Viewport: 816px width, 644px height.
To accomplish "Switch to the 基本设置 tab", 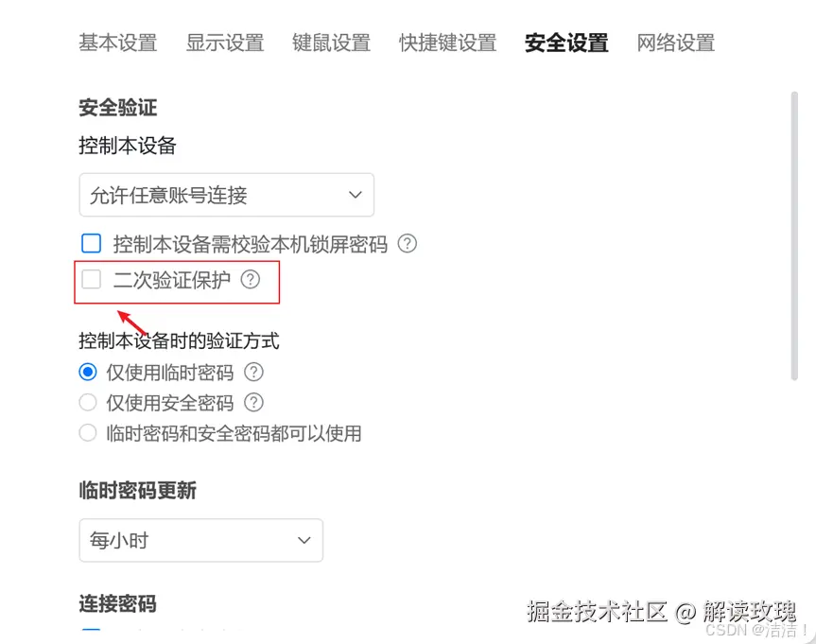I will [117, 43].
